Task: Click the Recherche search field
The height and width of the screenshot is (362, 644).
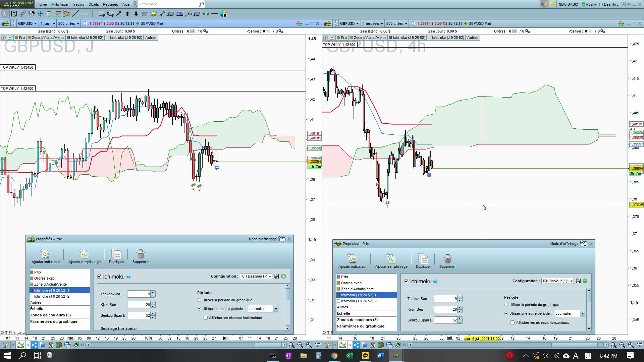Action: (168, 4)
